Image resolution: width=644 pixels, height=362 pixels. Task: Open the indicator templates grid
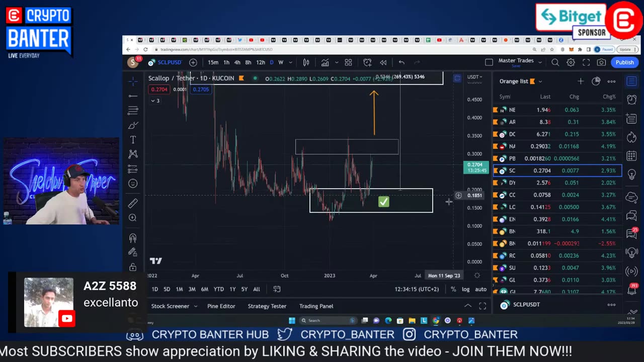point(348,62)
